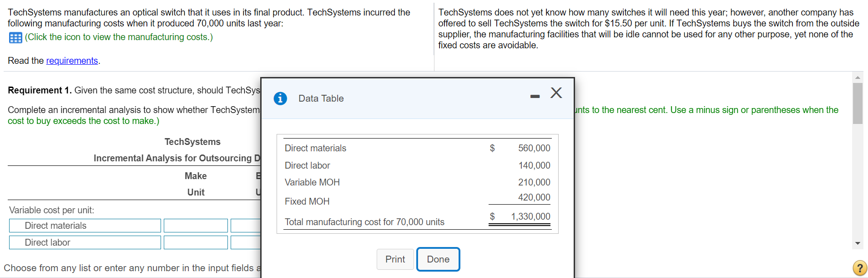
Task: Open the manufacturing costs data table icon
Action: (15, 38)
